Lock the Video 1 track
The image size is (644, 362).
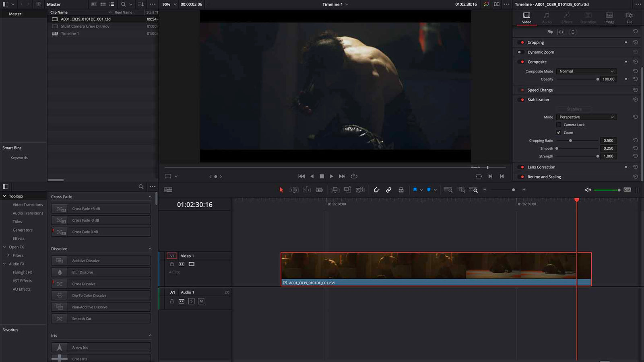pyautogui.click(x=172, y=264)
